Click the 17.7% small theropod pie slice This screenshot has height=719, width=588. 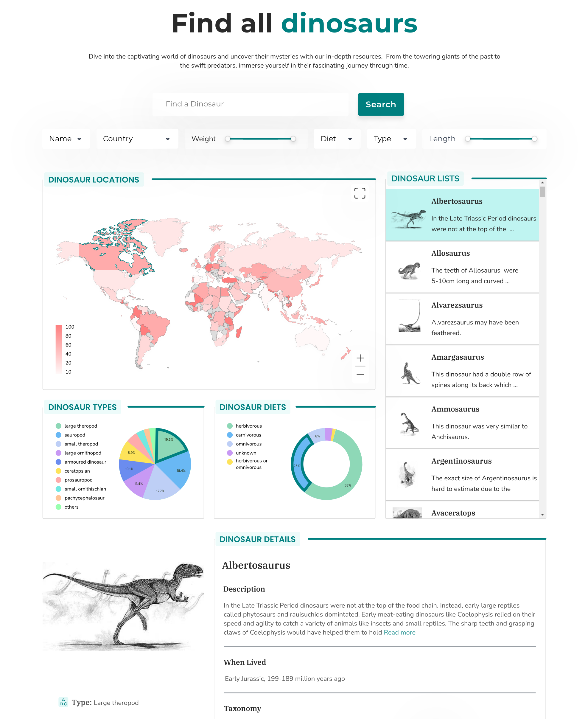161,485
